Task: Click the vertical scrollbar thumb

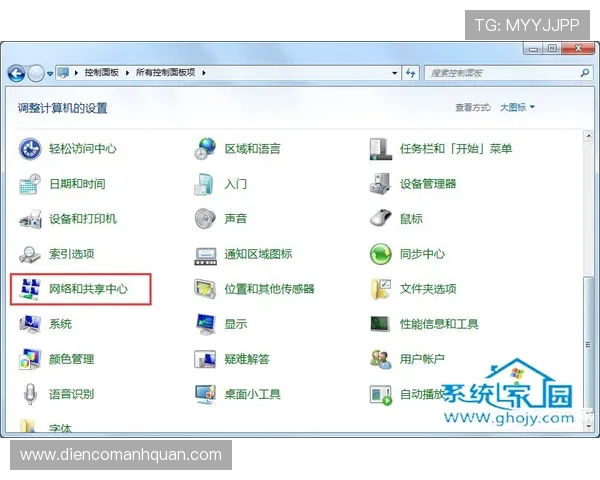Action: 589,345
